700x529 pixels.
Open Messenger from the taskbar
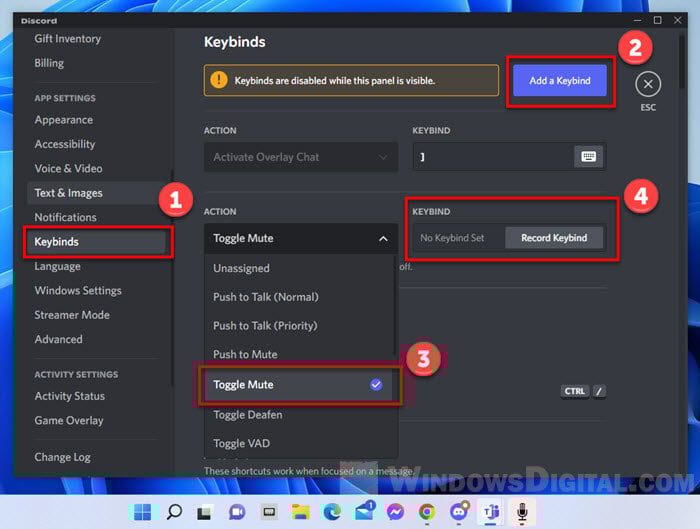pyautogui.click(x=396, y=512)
